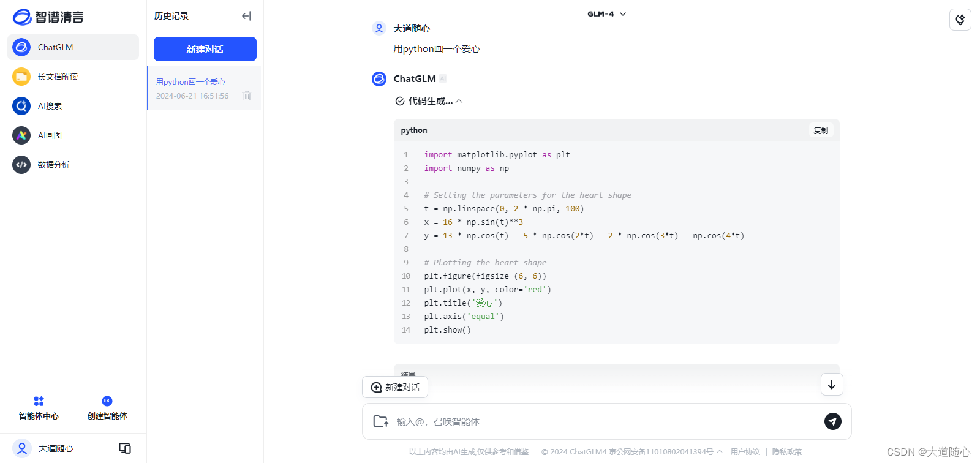Click the 数据分析 code icon
The image size is (980, 463).
coord(21,165)
